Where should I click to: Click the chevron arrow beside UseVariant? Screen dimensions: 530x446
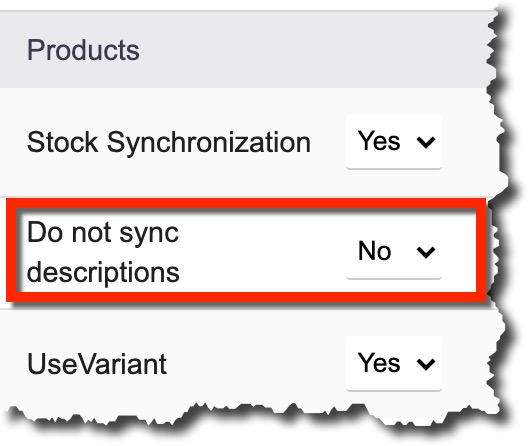pyautogui.click(x=426, y=364)
